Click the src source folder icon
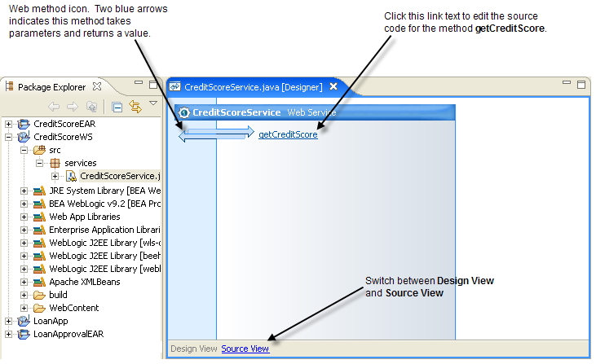596x364 pixels. tap(39, 150)
